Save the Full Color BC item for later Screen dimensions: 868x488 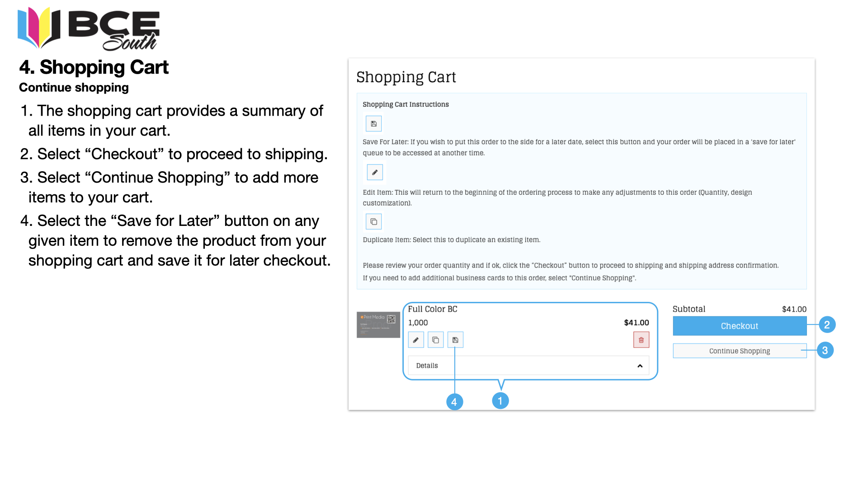pos(455,340)
